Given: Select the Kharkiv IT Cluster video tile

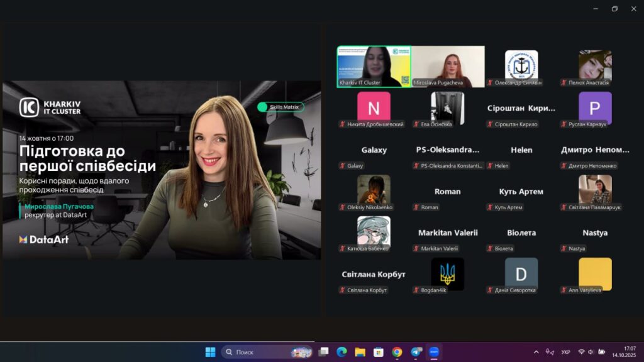Looking at the screenshot, I should click(374, 66).
